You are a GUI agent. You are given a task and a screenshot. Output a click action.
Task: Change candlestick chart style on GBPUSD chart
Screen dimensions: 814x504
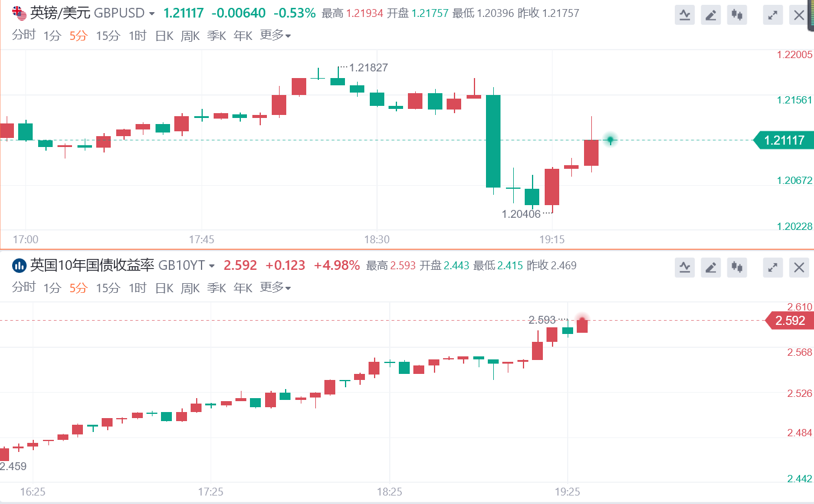coord(737,15)
